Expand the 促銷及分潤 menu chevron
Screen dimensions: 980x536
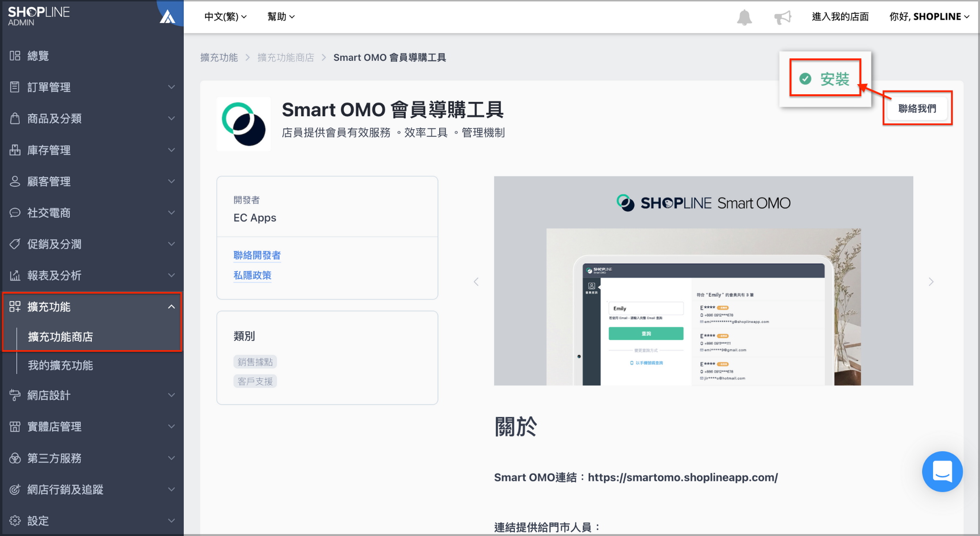[171, 244]
